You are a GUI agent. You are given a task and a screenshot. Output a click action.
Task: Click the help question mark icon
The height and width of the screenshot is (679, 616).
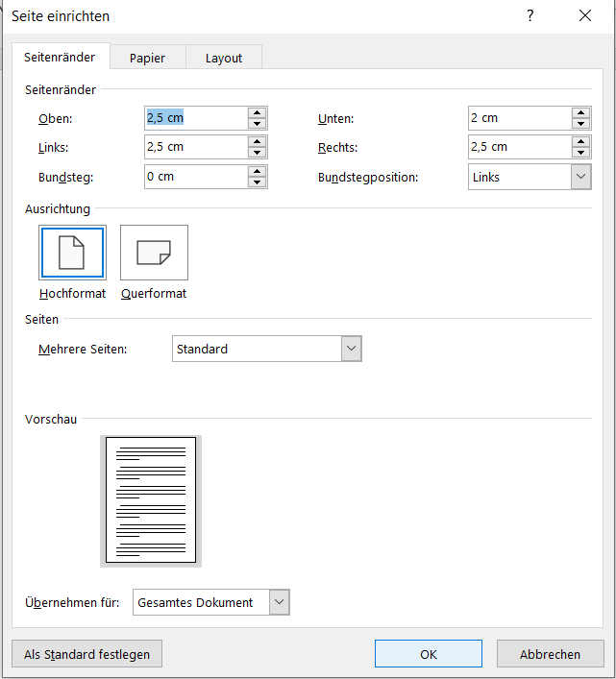pyautogui.click(x=530, y=16)
